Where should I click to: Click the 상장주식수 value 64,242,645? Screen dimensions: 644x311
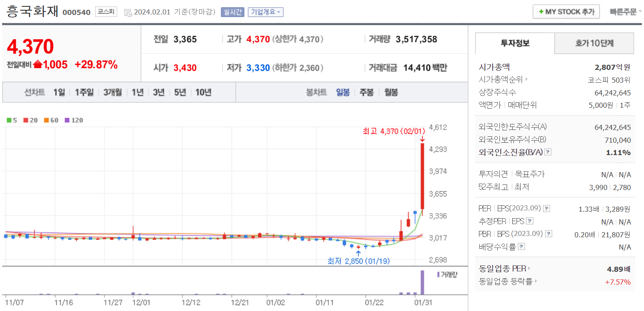[x=613, y=92]
